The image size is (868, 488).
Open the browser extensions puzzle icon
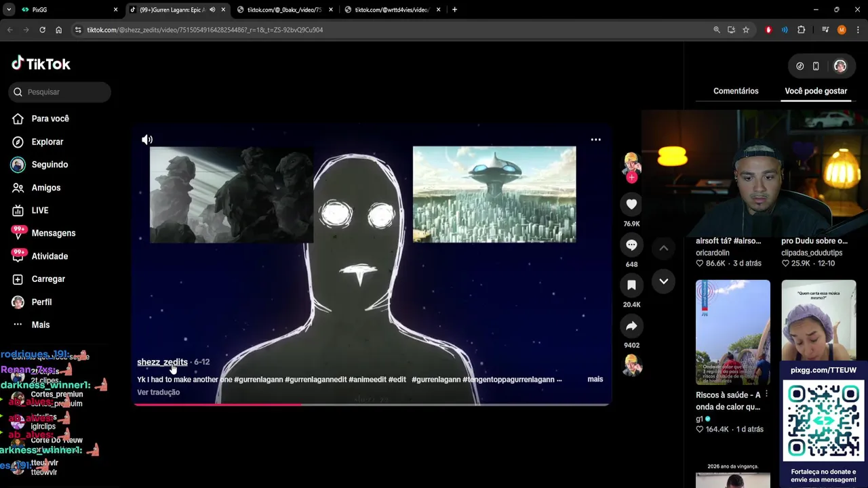coord(801,30)
